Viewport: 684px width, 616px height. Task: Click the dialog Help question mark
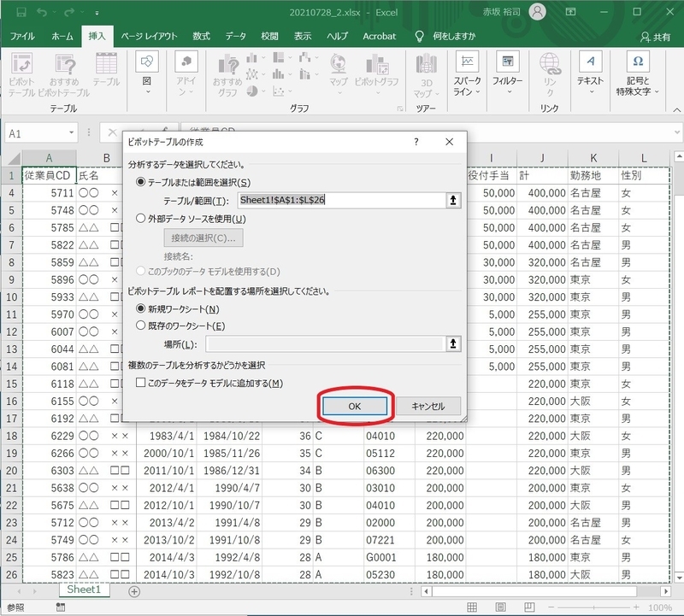[x=416, y=142]
